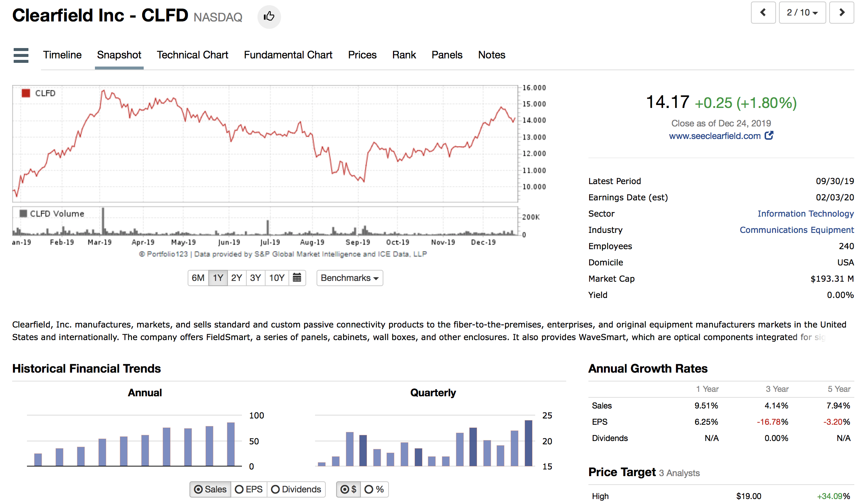The width and height of the screenshot is (868, 502).
Task: Open the Technical Chart tab
Action: [192, 55]
